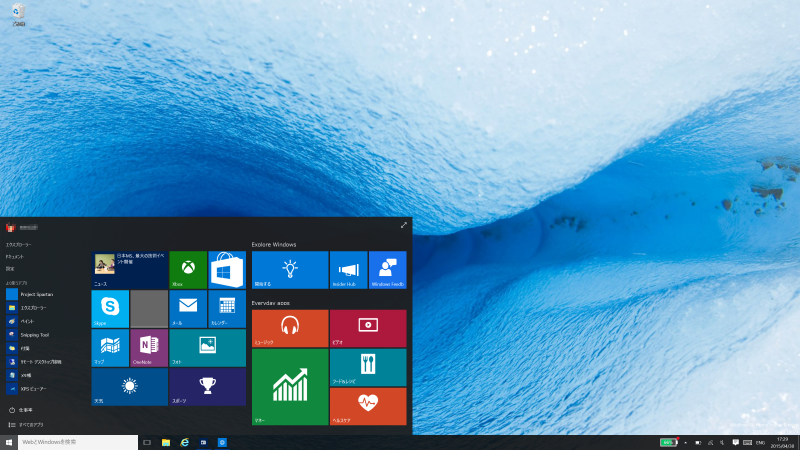Select Snipping Tool from app list

36,335
